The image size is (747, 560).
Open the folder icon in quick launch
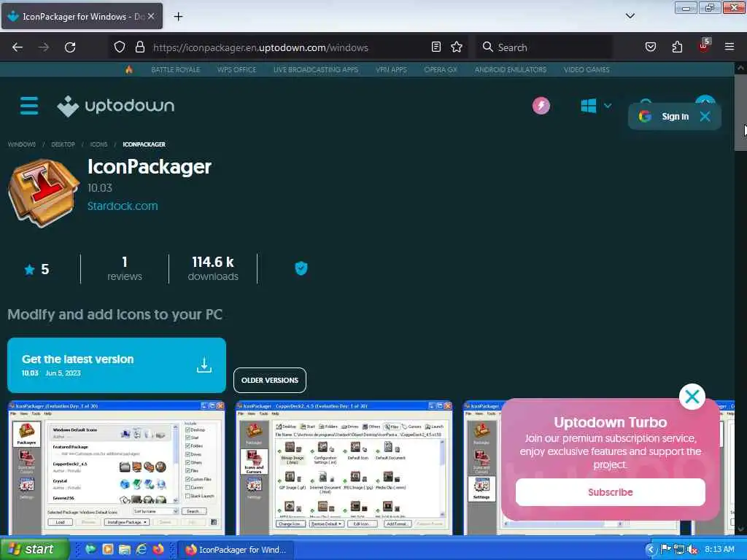coord(125,549)
